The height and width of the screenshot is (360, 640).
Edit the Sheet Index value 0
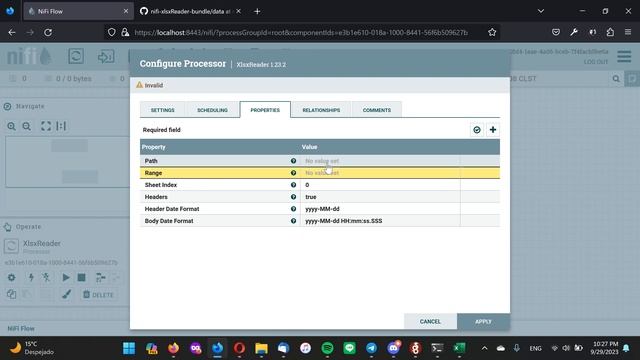pos(380,185)
